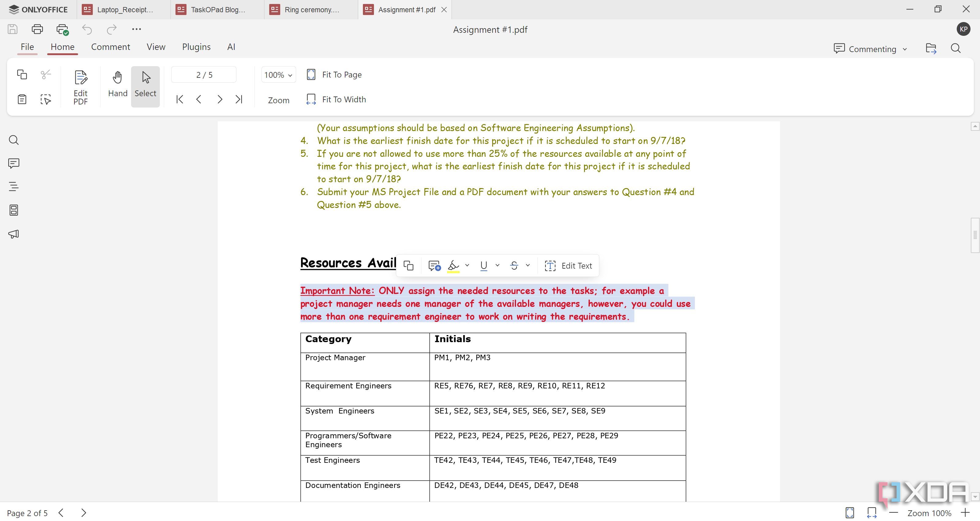
Task: Click the Page 2 of 5 status label
Action: click(x=27, y=513)
